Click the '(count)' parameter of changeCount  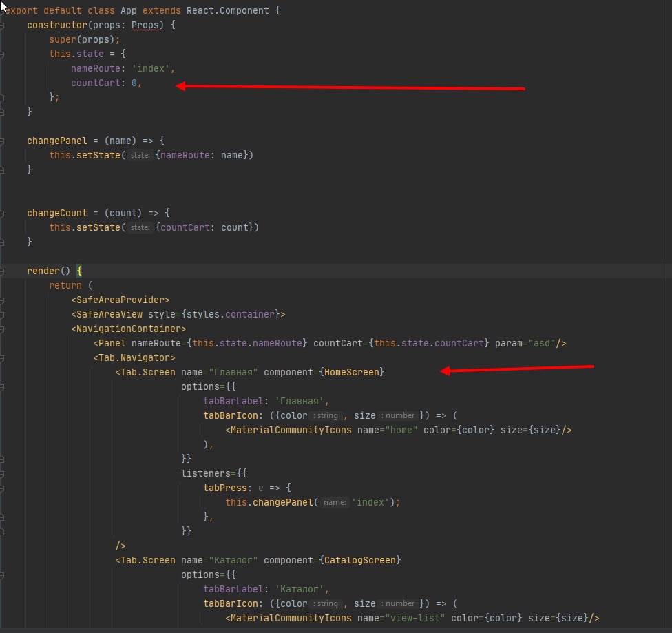click(x=123, y=213)
